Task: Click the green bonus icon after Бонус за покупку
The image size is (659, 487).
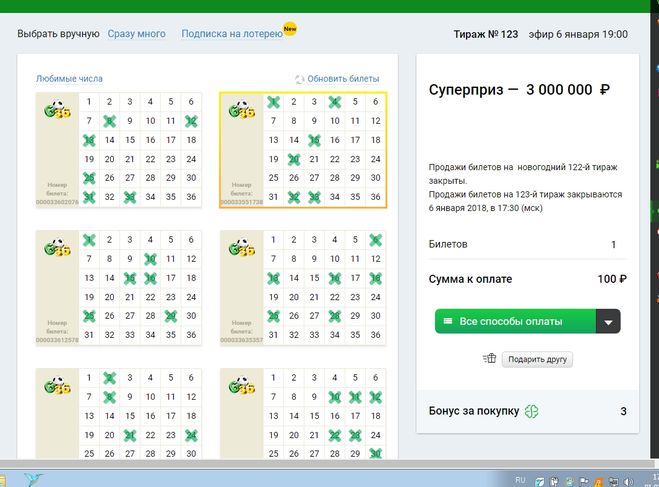Action: [x=533, y=411]
